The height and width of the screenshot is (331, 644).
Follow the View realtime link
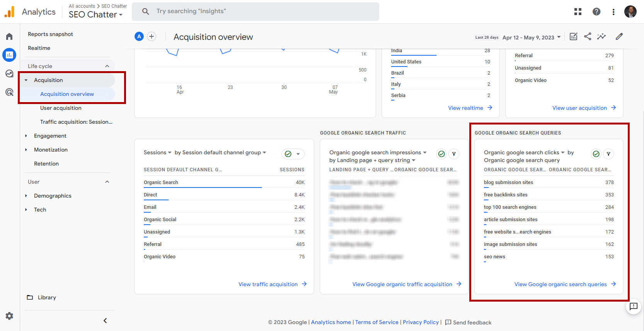(470, 108)
